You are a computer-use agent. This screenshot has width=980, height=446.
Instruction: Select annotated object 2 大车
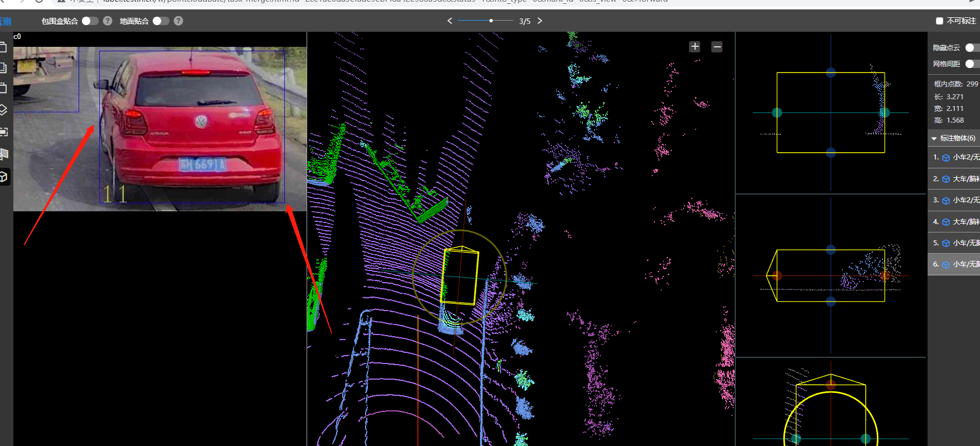click(958, 179)
